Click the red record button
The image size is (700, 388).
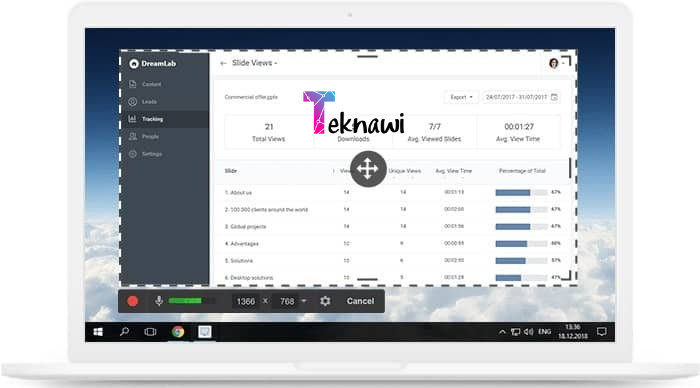(133, 301)
